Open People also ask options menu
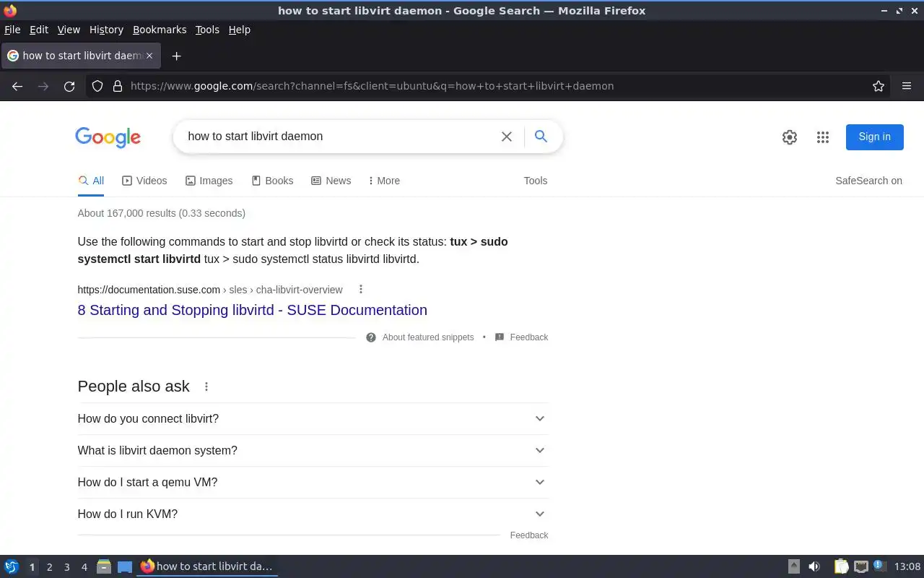924x578 pixels. pos(206,387)
